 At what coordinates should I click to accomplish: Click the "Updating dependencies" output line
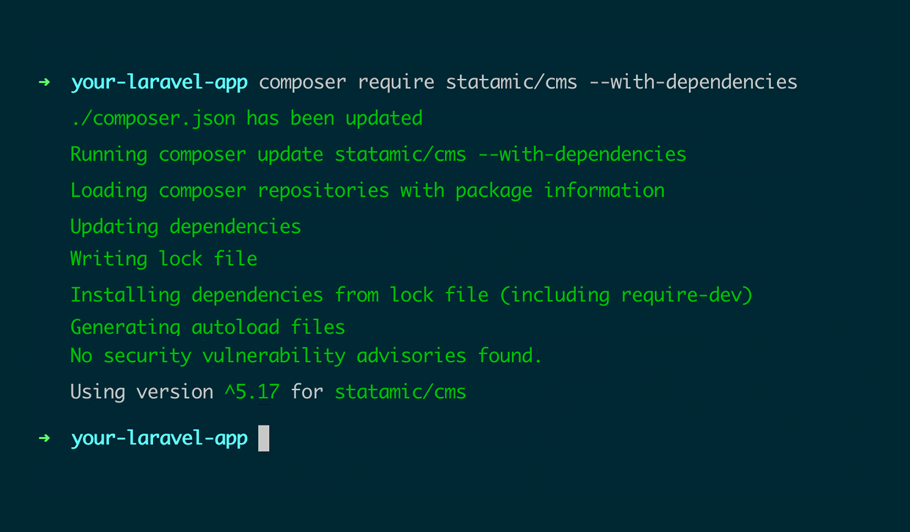coord(186,226)
